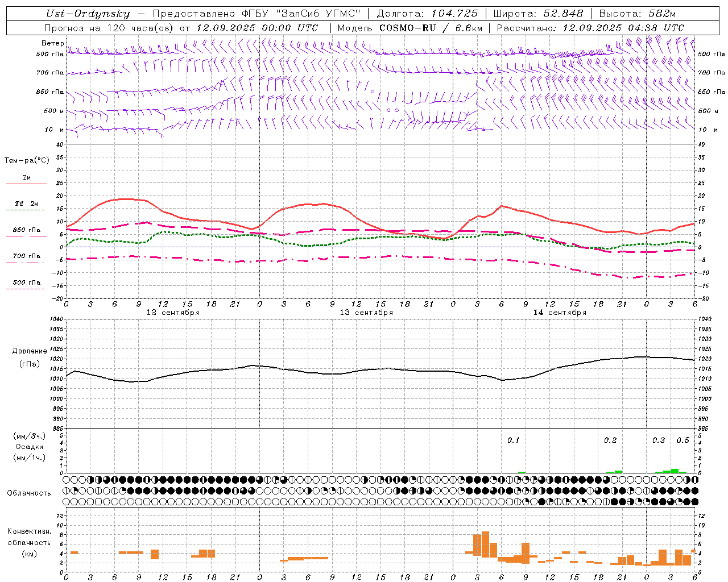Click the 14 сентября date label
This screenshot has height=582, width=728.
(x=560, y=313)
